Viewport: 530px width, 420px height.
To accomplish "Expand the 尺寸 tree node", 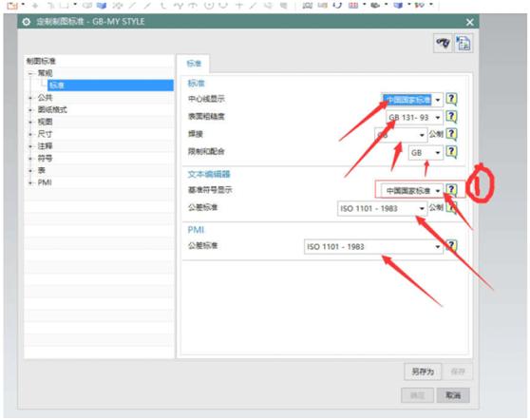I will (30, 134).
